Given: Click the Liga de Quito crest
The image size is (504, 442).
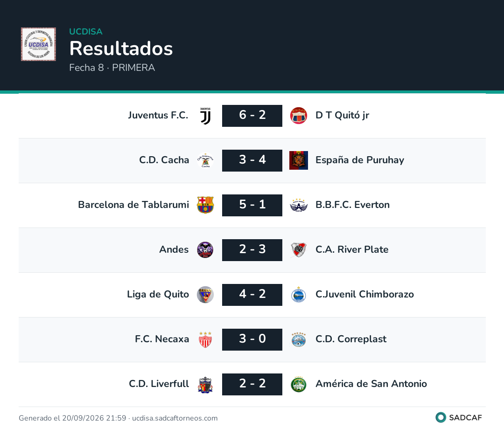Looking at the screenshot, I should coord(205,295).
